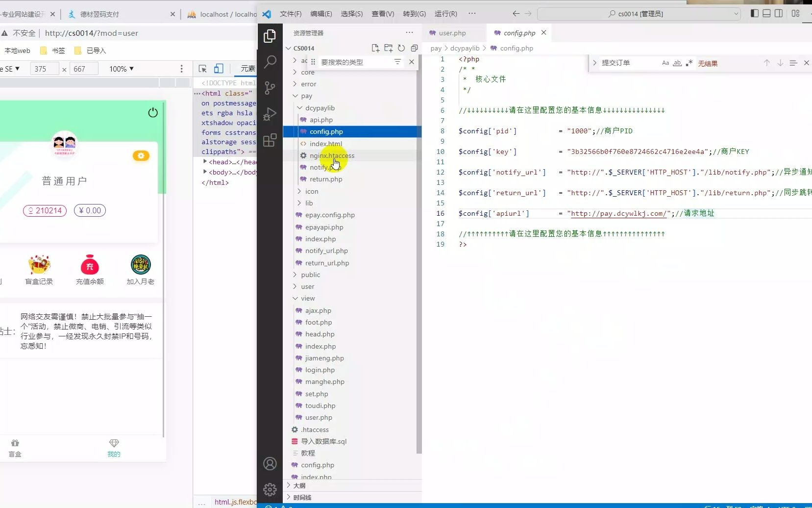Open the 选择(S) menu

coord(352,14)
